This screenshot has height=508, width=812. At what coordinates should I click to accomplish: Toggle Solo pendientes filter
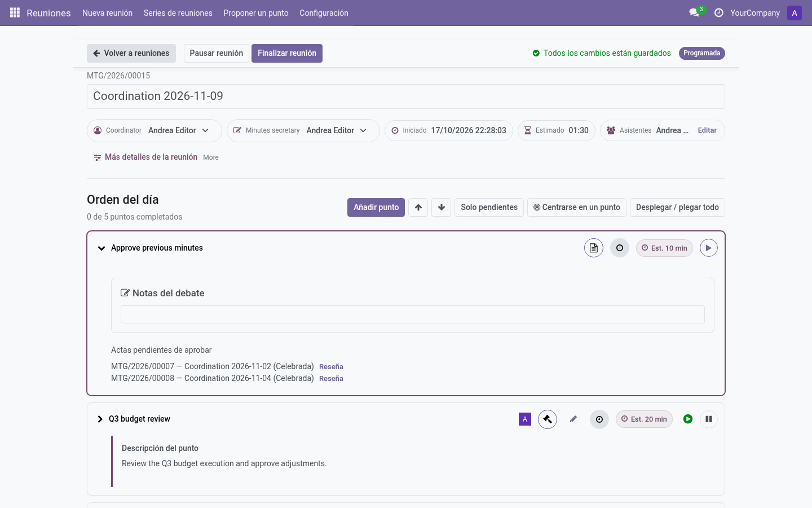coord(489,207)
